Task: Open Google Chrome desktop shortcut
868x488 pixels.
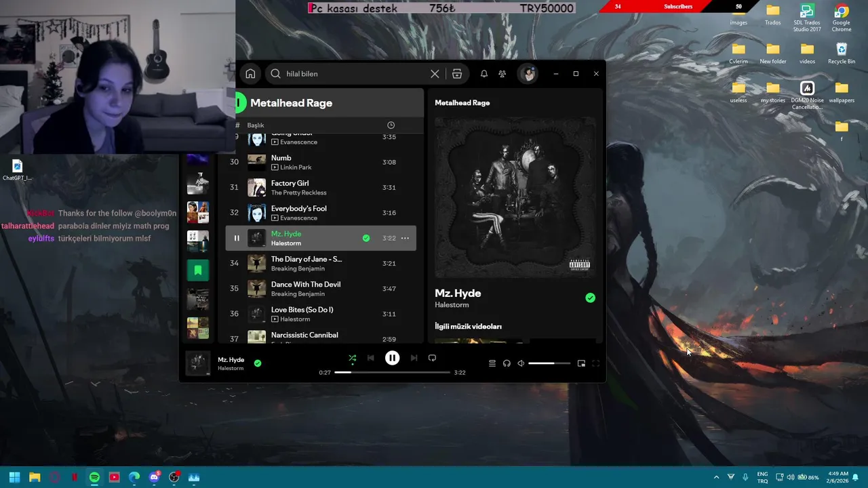Action: [842, 18]
